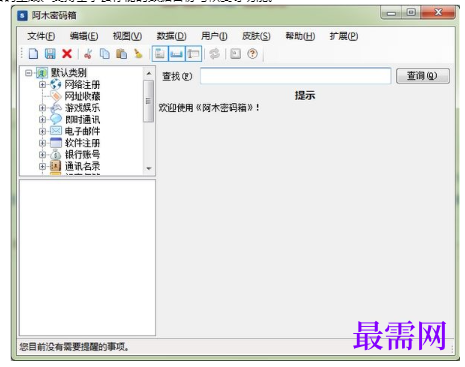Viewport: 465px width, 367px height.
Task: Maximize the 阿木密码箱 window
Action: 411,13
